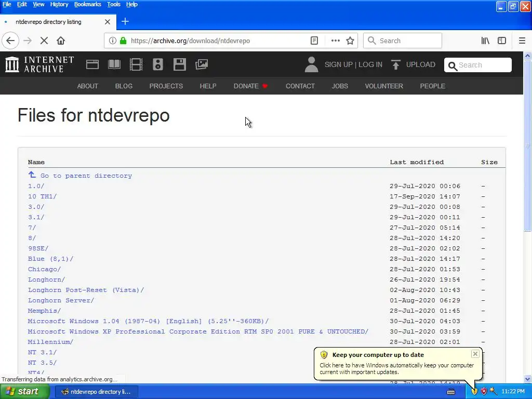Click the red security shield tray icon

(x=484, y=392)
